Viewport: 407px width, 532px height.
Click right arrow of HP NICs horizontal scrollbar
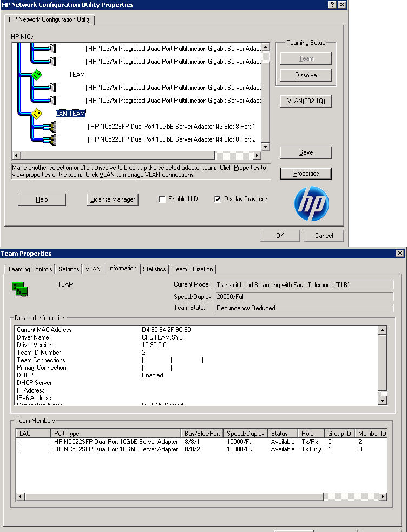tap(257, 155)
